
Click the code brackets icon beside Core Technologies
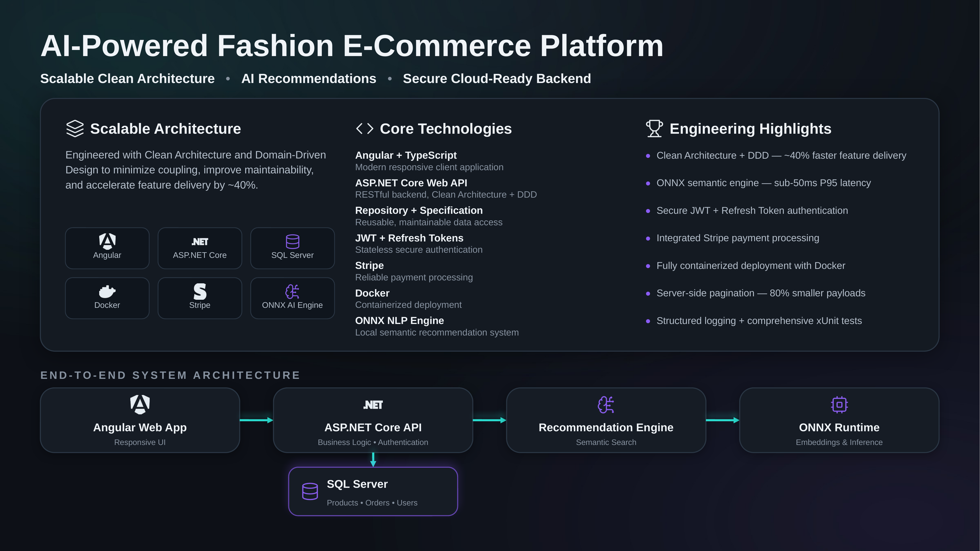click(x=364, y=129)
